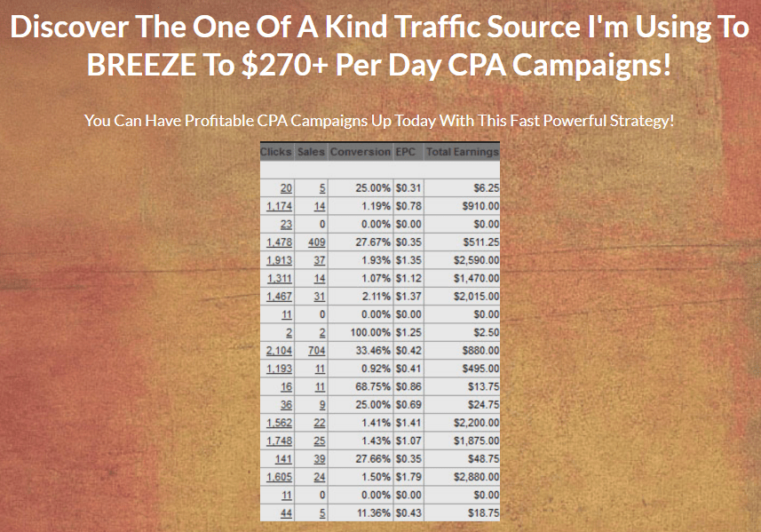The image size is (761, 532).
Task: Open the 1,913 clicks link
Action: pyautogui.click(x=279, y=260)
